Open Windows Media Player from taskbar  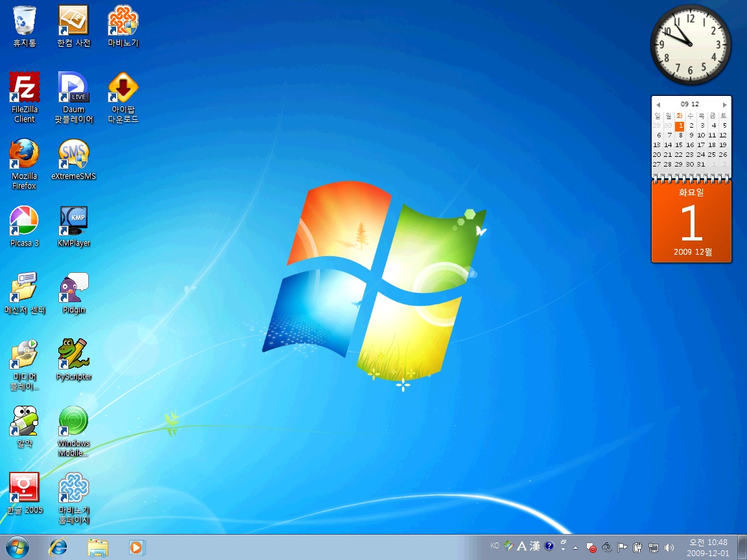(137, 548)
